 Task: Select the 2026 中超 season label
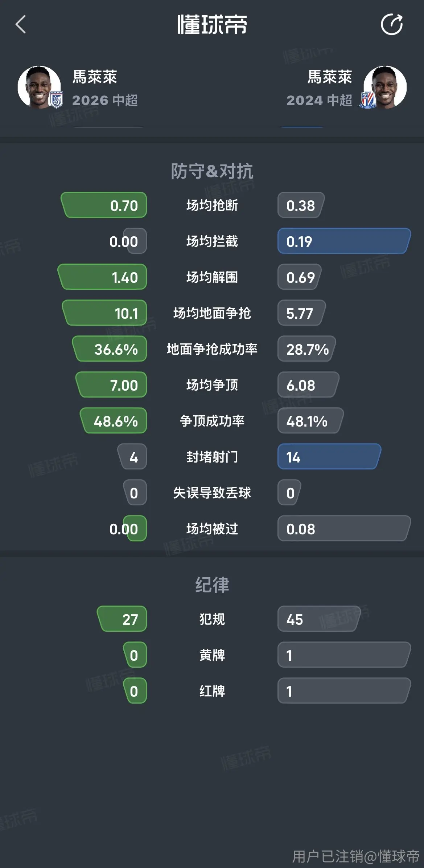[105, 100]
